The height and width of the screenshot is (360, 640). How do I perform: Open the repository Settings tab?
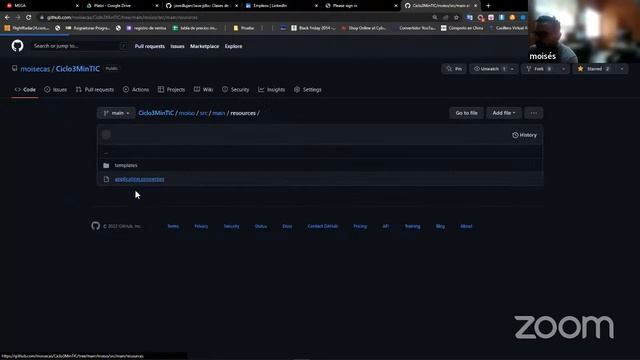pos(308,89)
